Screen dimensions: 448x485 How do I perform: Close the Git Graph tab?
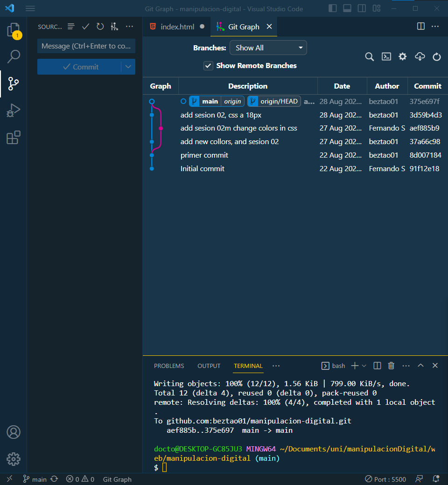click(269, 27)
